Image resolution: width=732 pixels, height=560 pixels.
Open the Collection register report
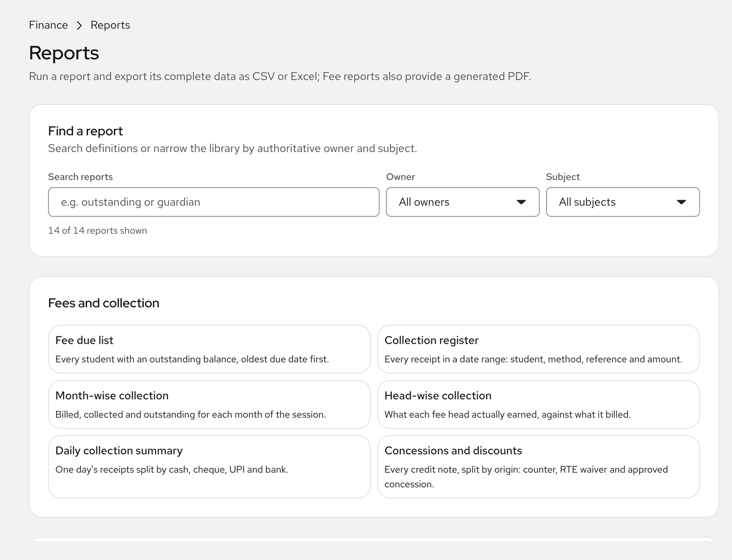538,349
